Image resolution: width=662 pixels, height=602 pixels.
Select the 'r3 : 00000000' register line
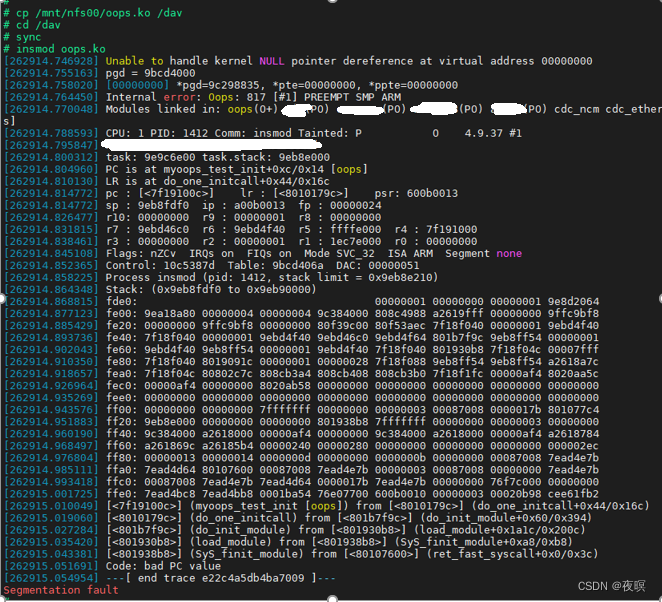click(x=241, y=241)
